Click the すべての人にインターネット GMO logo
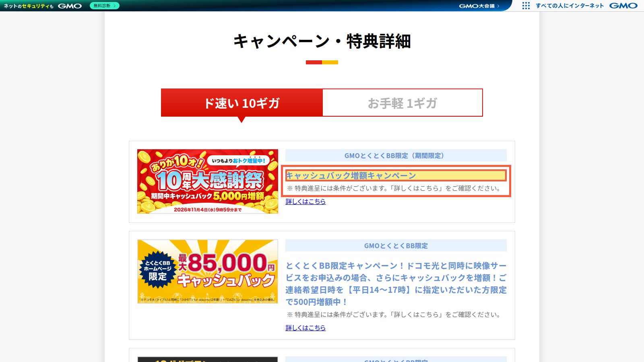Viewport: 644px width, 362px height. 587,6
